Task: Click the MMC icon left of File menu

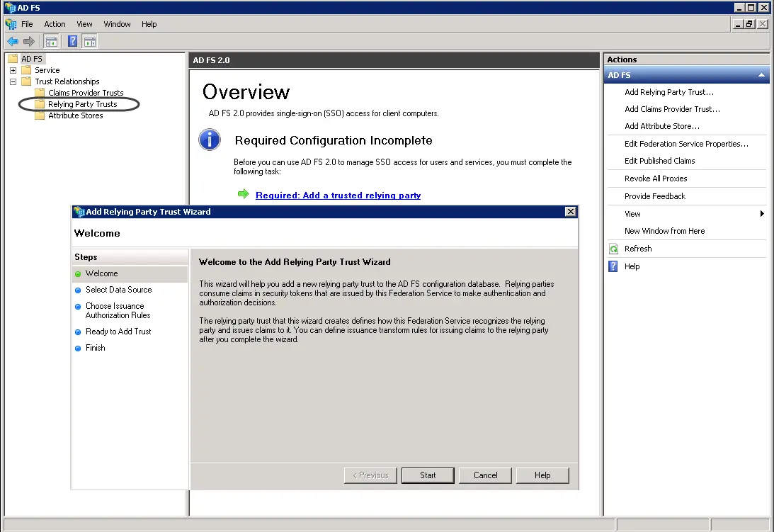Action: (11, 24)
